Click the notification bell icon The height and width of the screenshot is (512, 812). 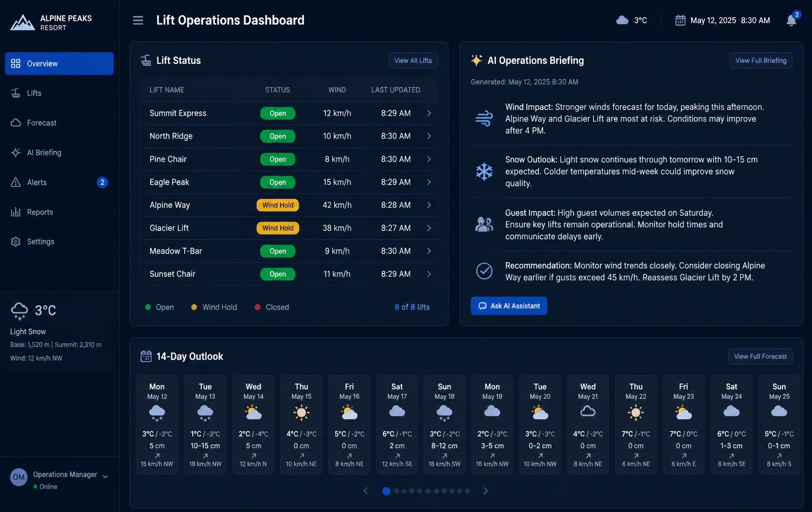(x=791, y=20)
